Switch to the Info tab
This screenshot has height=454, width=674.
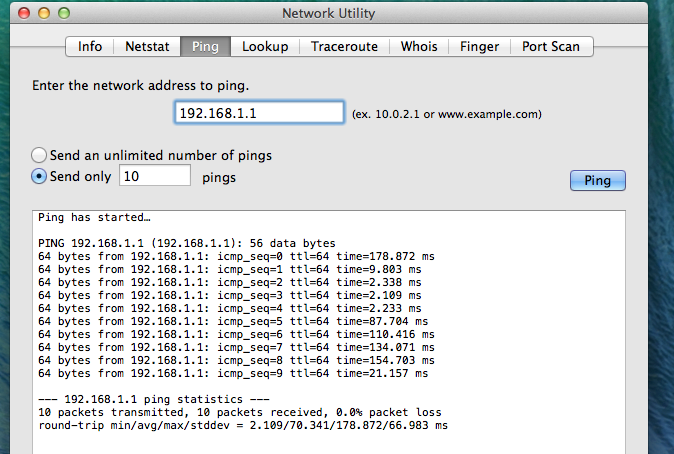(90, 46)
